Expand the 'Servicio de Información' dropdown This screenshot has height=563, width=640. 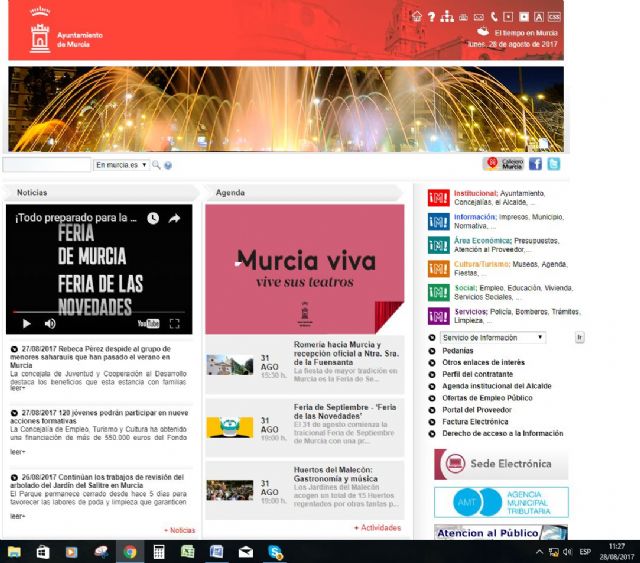(493, 338)
